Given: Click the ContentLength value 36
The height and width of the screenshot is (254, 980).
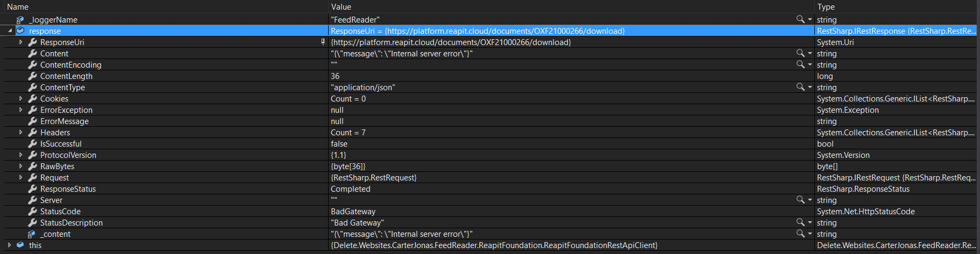Looking at the screenshot, I should (x=335, y=76).
